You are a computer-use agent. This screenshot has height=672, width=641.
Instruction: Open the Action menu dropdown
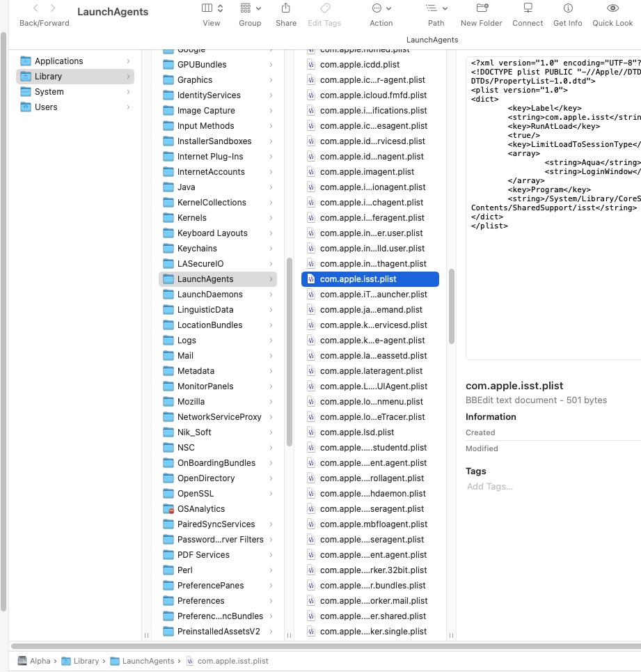[381, 8]
